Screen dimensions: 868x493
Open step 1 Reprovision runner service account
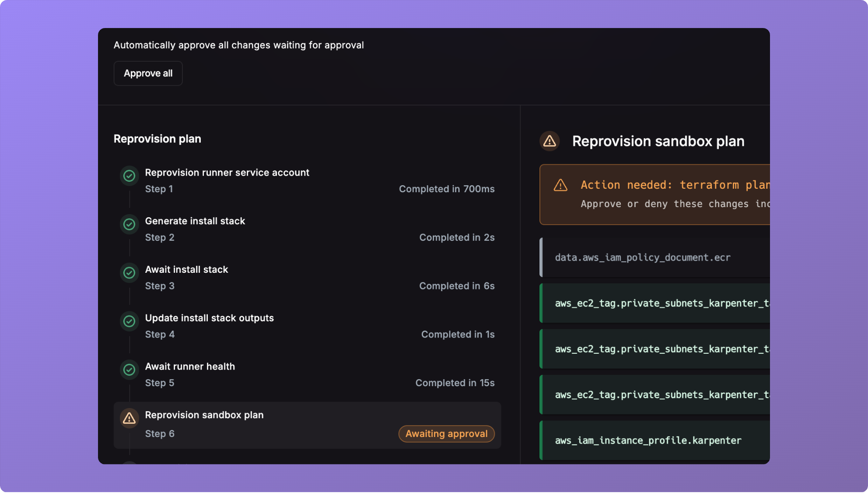(227, 173)
